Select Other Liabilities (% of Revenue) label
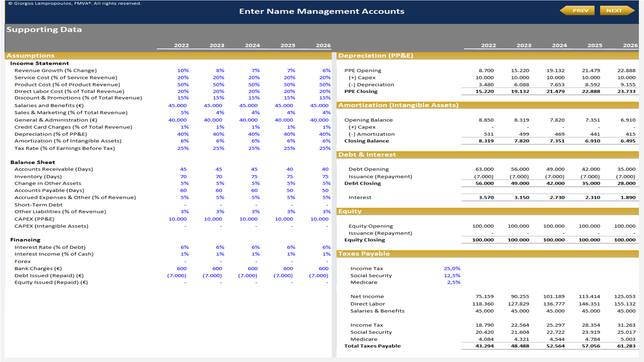Image resolution: width=644 pixels, height=362 pixels. pos(60,212)
